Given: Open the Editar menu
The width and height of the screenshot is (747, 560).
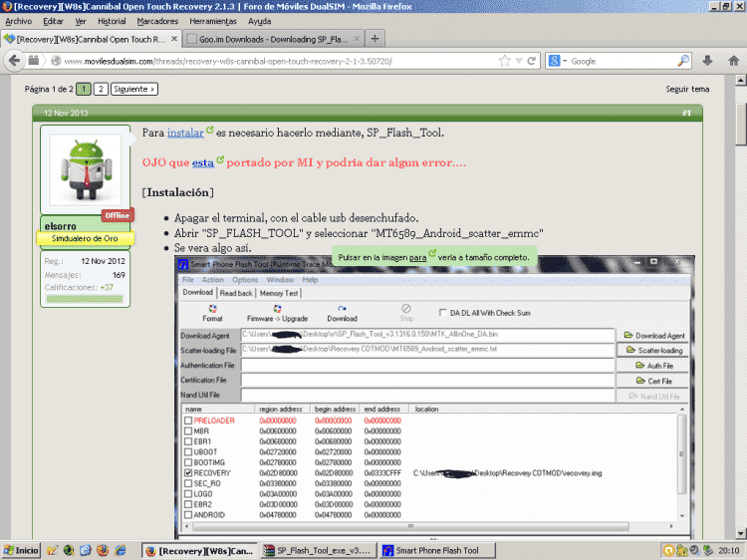Looking at the screenshot, I should tap(53, 21).
